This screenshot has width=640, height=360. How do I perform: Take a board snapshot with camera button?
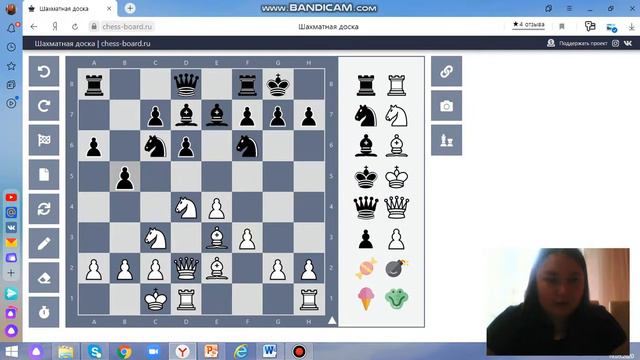(447, 106)
